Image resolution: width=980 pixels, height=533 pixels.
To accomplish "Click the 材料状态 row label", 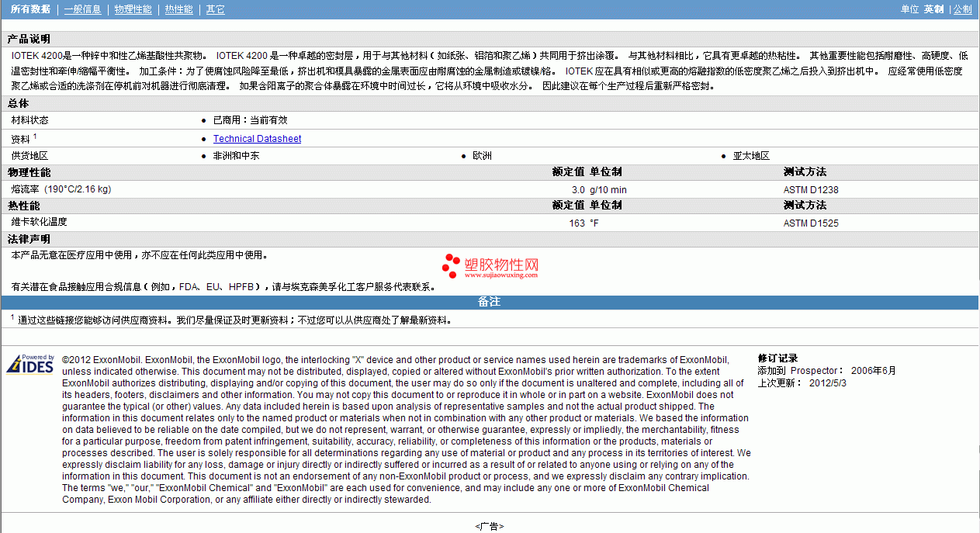I will 29,120.
